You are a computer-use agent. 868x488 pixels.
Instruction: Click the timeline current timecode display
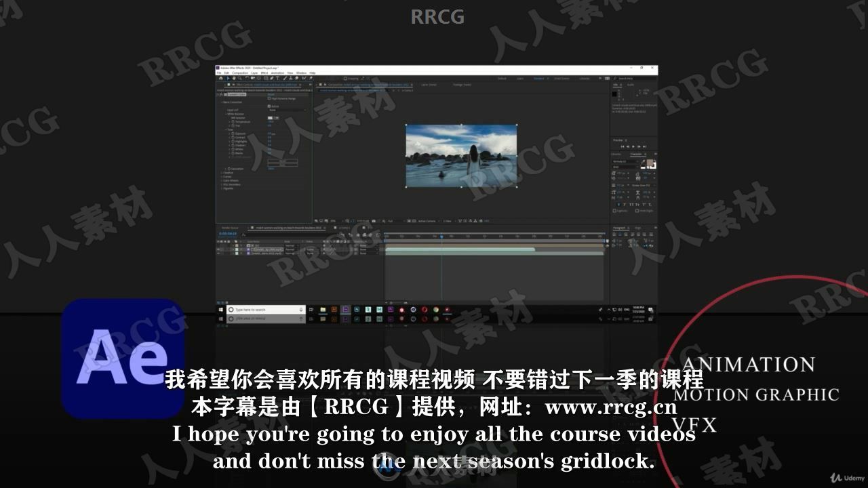(x=228, y=234)
